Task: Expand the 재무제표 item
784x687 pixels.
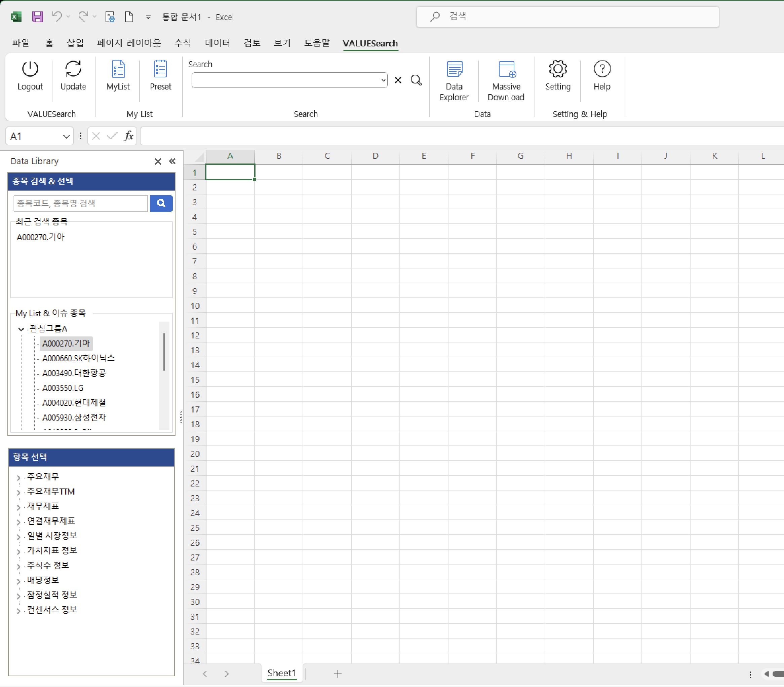Action: click(x=18, y=507)
